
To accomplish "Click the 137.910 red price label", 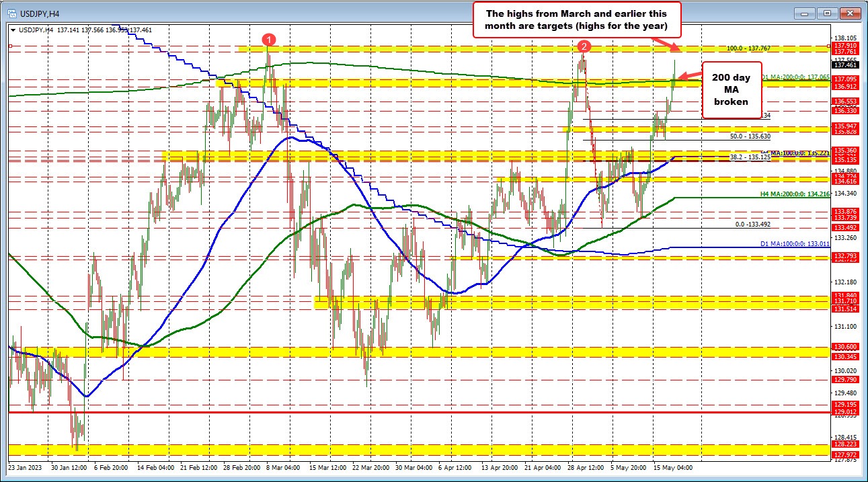I will [844, 45].
